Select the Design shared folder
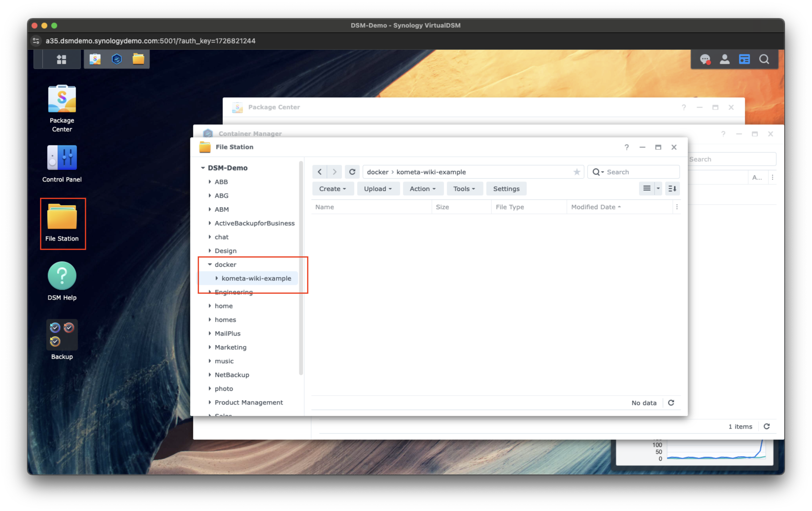The image size is (812, 511). [x=225, y=251]
